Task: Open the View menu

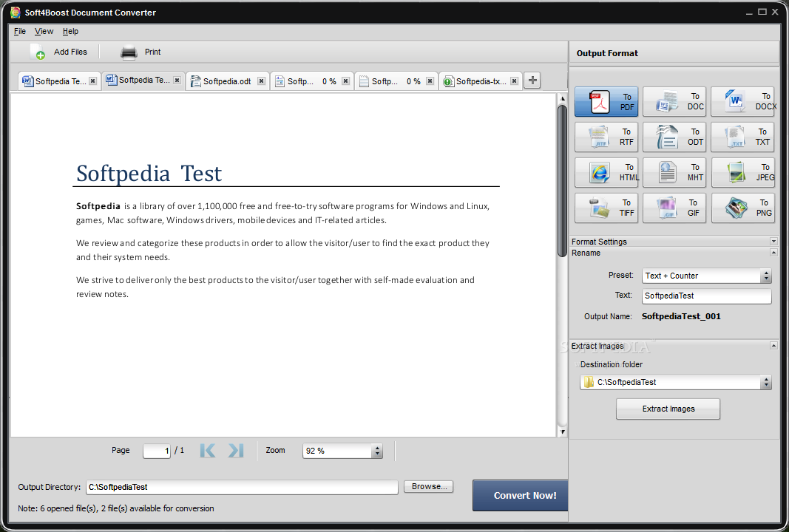Action: point(44,31)
